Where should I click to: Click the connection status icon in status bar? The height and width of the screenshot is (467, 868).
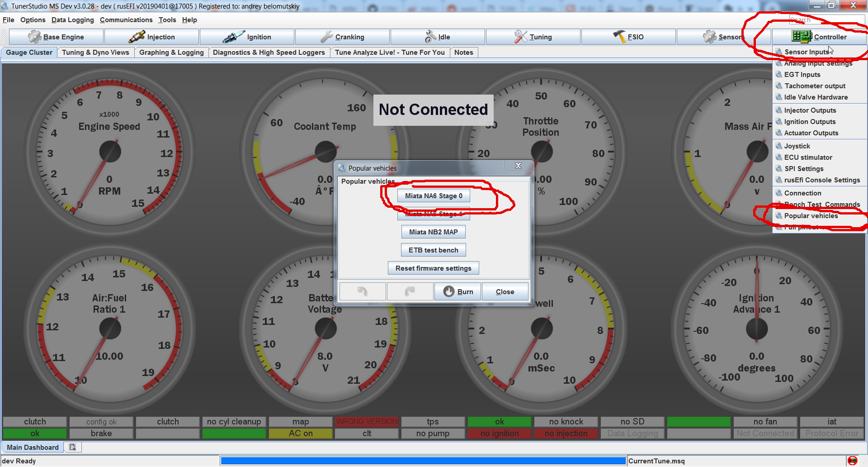(x=852, y=461)
